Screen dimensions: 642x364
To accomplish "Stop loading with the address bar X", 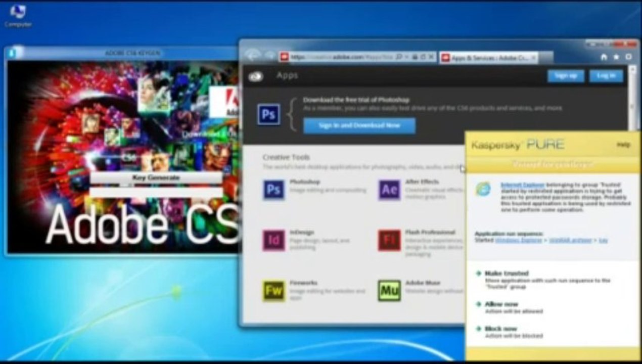I will (x=431, y=57).
